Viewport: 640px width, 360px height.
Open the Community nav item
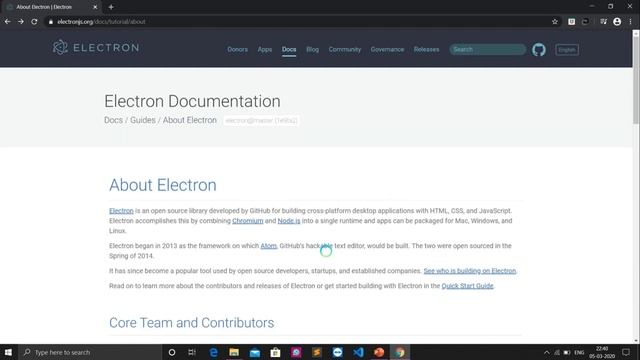[345, 49]
